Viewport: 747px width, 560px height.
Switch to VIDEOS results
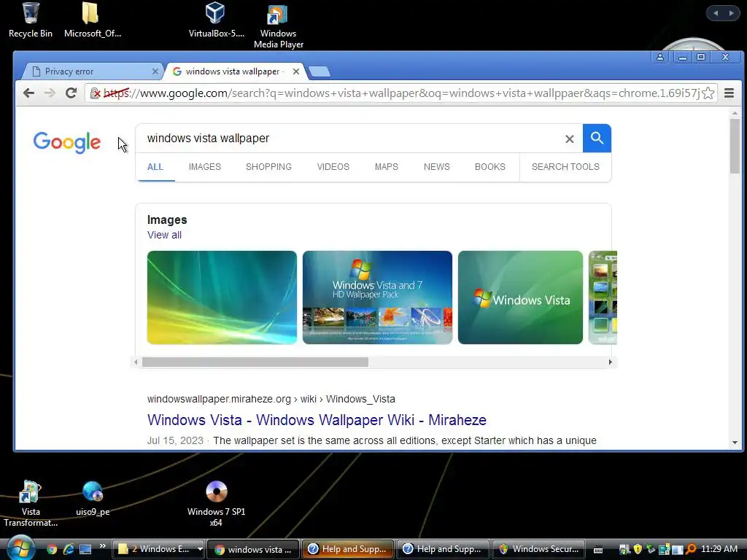coord(333,167)
